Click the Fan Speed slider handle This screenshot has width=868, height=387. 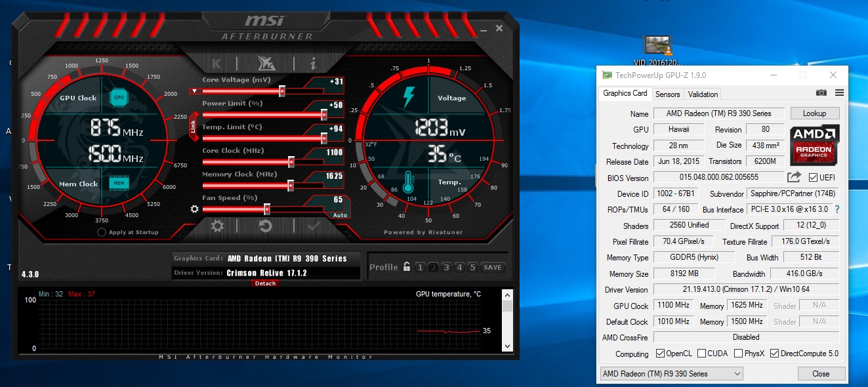point(267,209)
